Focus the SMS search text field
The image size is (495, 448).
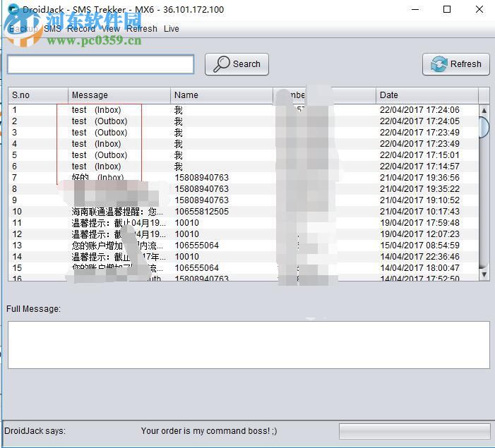[101, 64]
